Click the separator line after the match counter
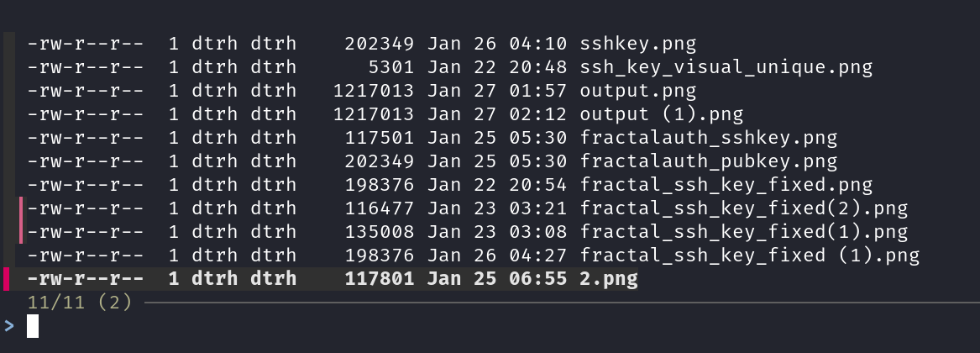The width and height of the screenshot is (980, 353). [554, 303]
